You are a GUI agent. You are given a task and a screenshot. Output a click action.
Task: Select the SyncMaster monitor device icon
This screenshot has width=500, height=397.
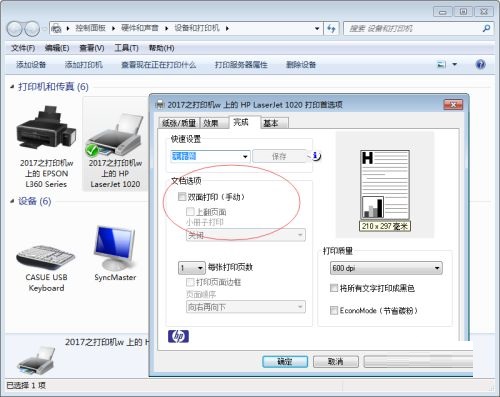[115, 248]
